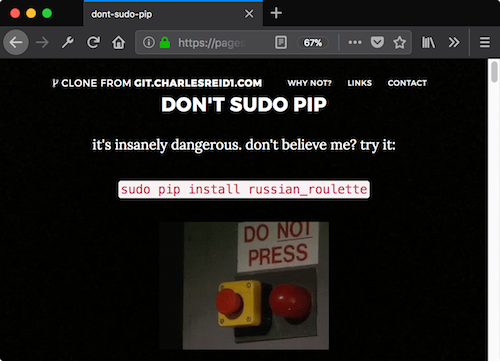Click the yellow minimize window button

pyautogui.click(x=31, y=13)
